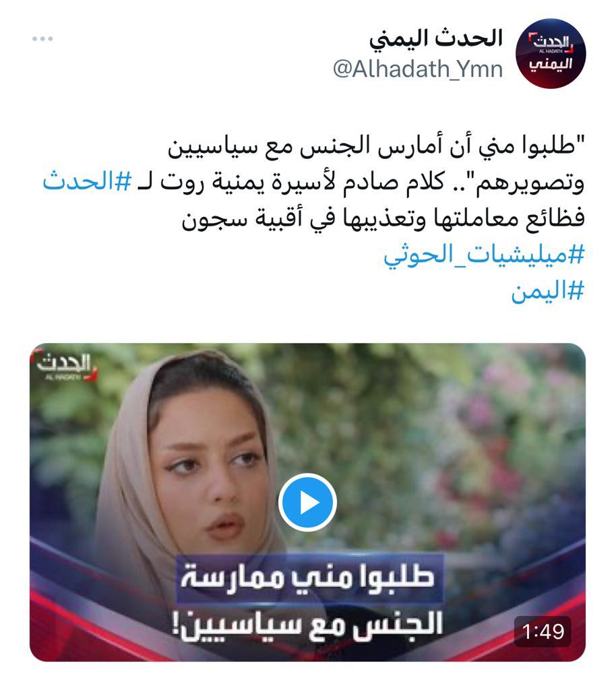Click the tweet line starting with فظائع معاملتها
The height and width of the screenshot is (690, 616).
pyautogui.click(x=383, y=218)
